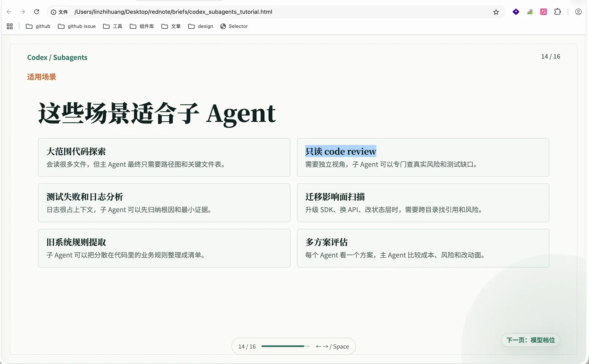The width and height of the screenshot is (589, 364).
Task: Select the highlighted 只读 code review title
Action: (341, 151)
